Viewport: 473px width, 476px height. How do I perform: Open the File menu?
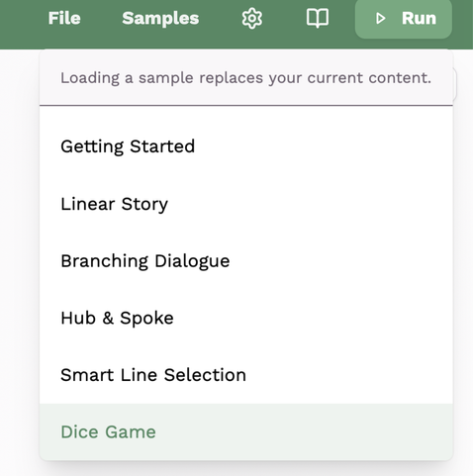click(x=64, y=18)
